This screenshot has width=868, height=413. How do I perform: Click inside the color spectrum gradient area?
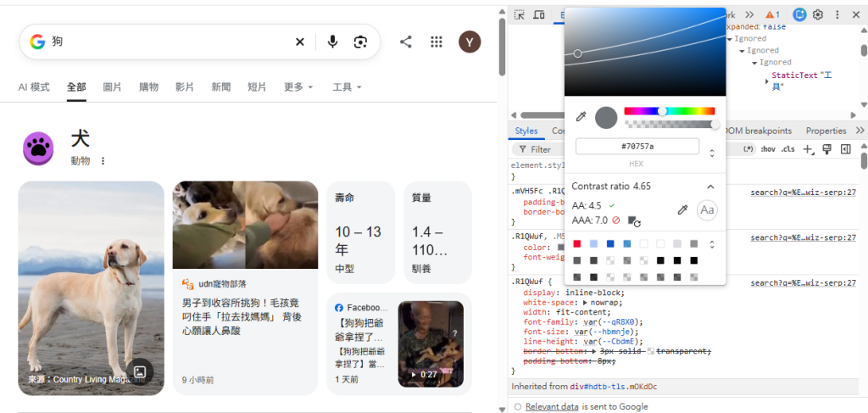pyautogui.click(x=644, y=52)
